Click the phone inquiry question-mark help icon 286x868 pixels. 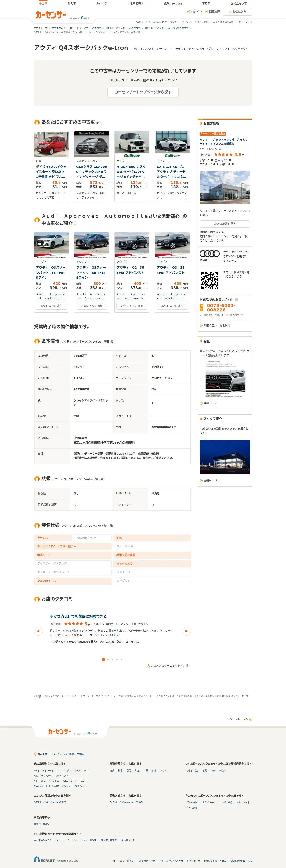click(236, 299)
